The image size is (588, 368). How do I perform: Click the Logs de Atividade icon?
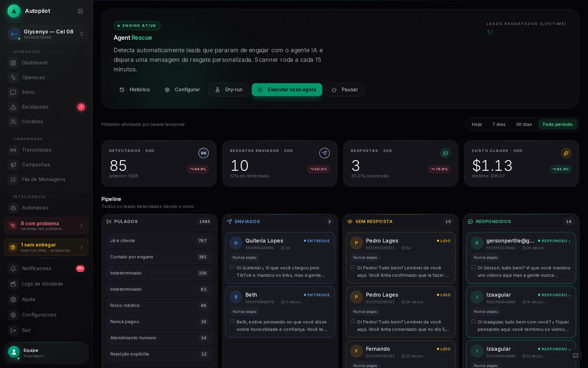pyautogui.click(x=13, y=284)
